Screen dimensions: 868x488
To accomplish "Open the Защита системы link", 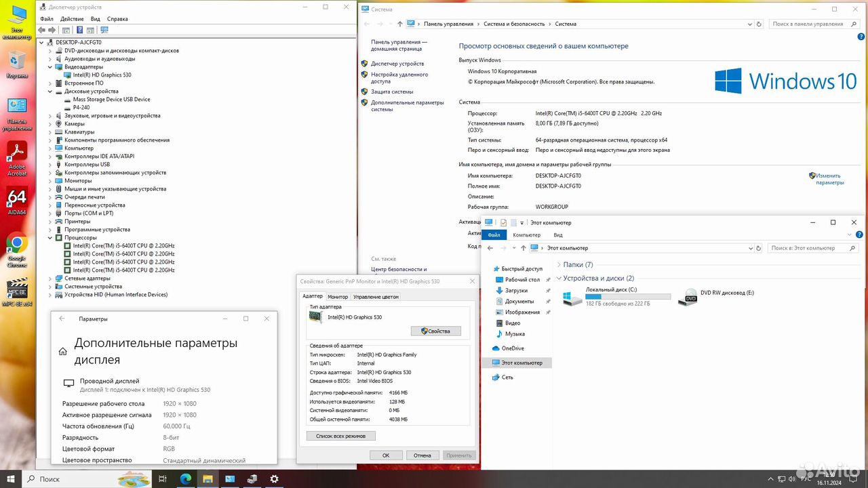I will (392, 91).
